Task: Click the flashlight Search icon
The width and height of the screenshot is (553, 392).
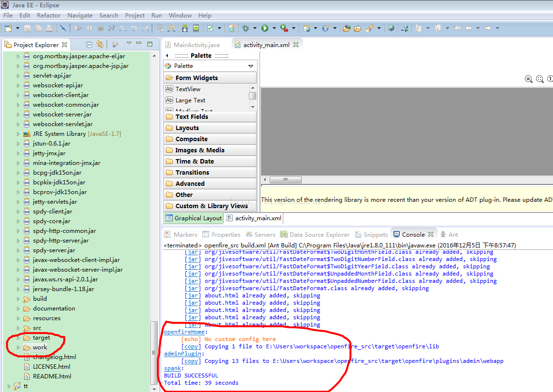Action: click(370, 28)
